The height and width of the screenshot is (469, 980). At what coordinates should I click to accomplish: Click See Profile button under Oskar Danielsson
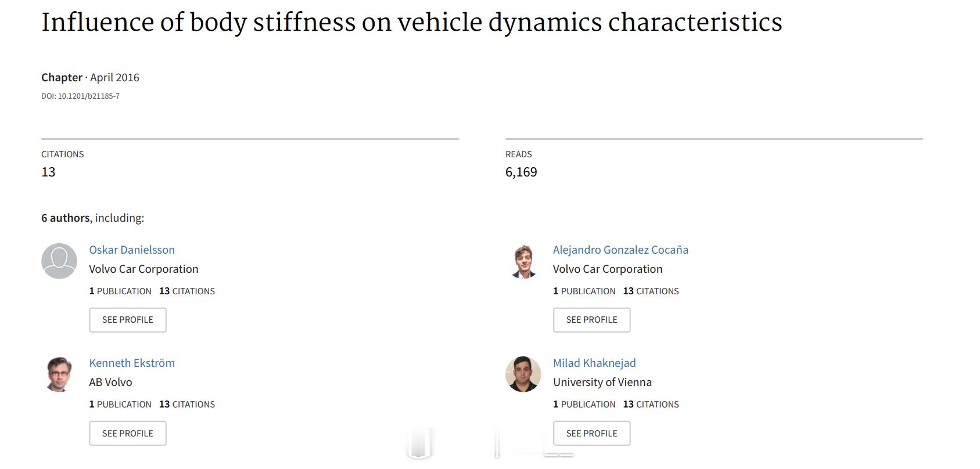[x=128, y=320]
